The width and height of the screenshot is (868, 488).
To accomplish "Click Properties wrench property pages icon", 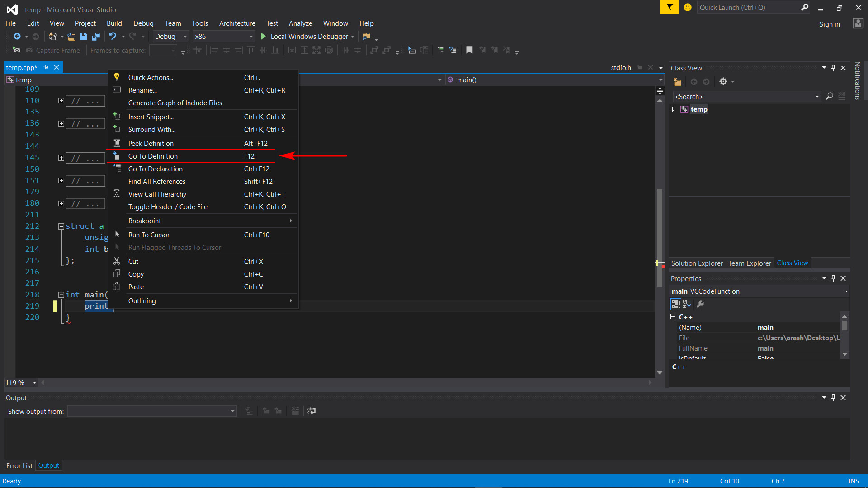I will coord(700,304).
